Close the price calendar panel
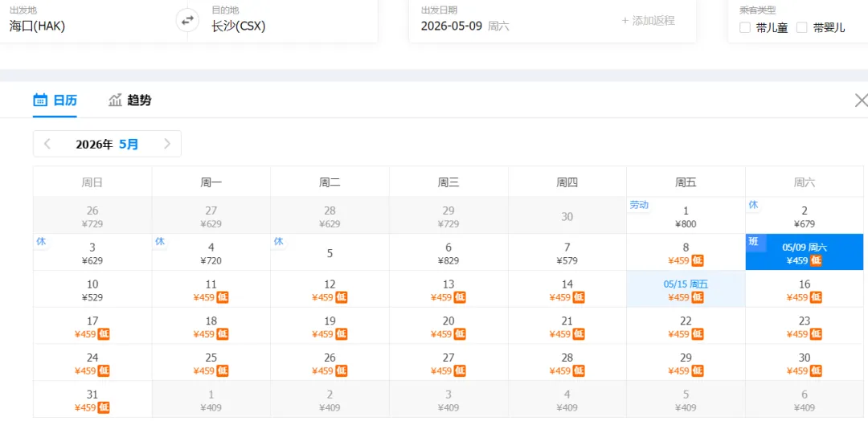This screenshot has height=421, width=868. pyautogui.click(x=861, y=100)
